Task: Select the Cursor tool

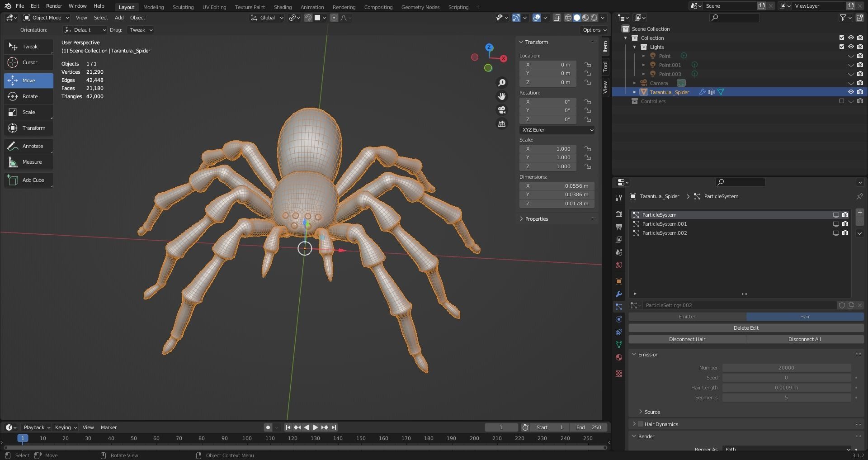Action: [x=29, y=62]
